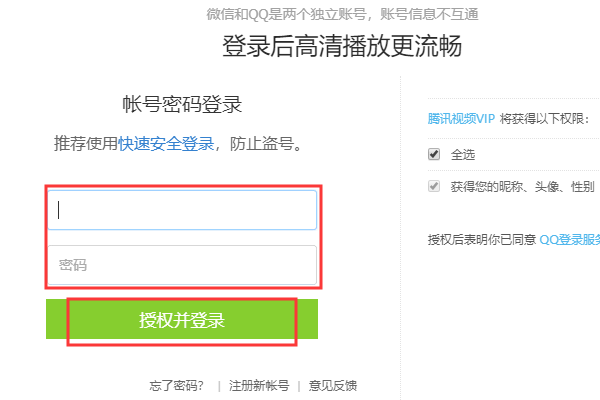Image resolution: width=600 pixels, height=400 pixels.
Task: Open the 腾讯视频VIP link
Action: 461,118
